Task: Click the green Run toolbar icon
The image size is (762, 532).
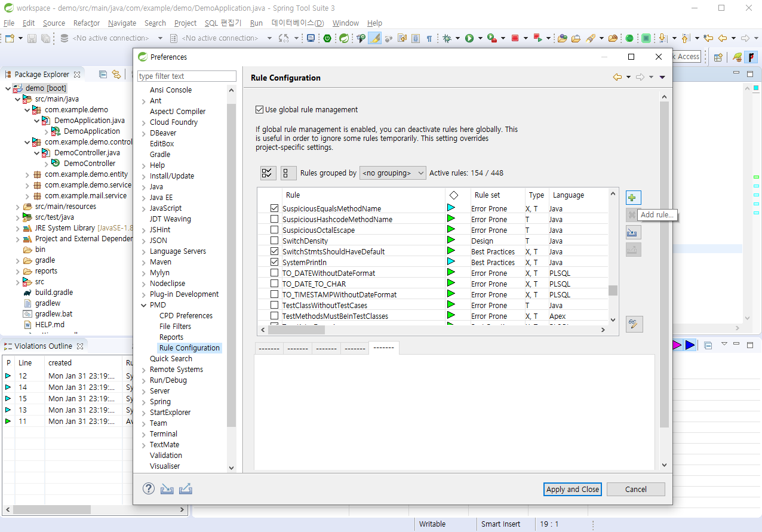Action: click(470, 38)
